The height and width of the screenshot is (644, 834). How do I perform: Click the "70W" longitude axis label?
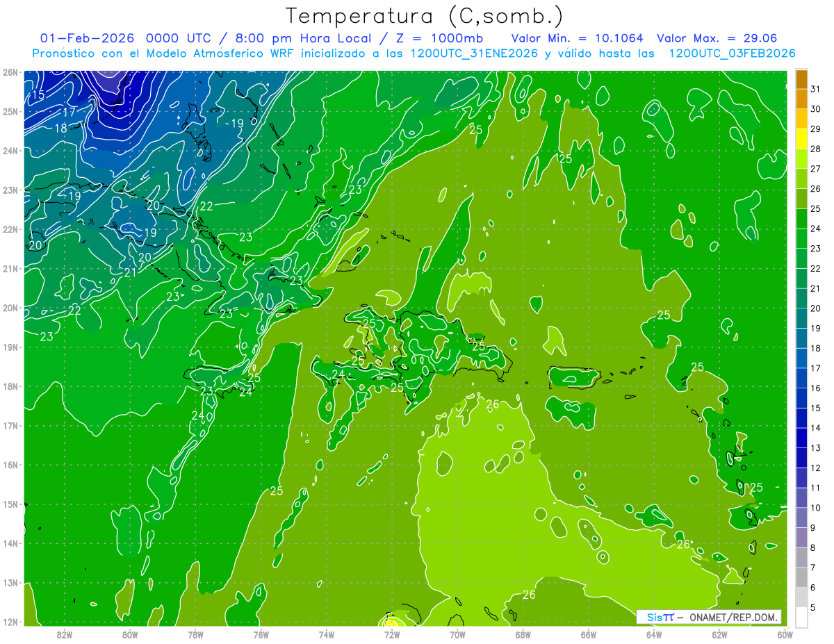(x=457, y=634)
